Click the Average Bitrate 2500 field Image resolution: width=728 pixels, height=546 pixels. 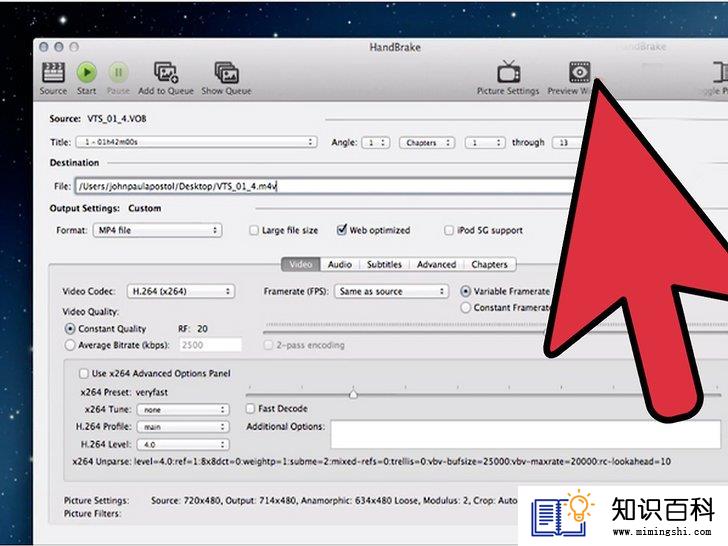coord(210,345)
